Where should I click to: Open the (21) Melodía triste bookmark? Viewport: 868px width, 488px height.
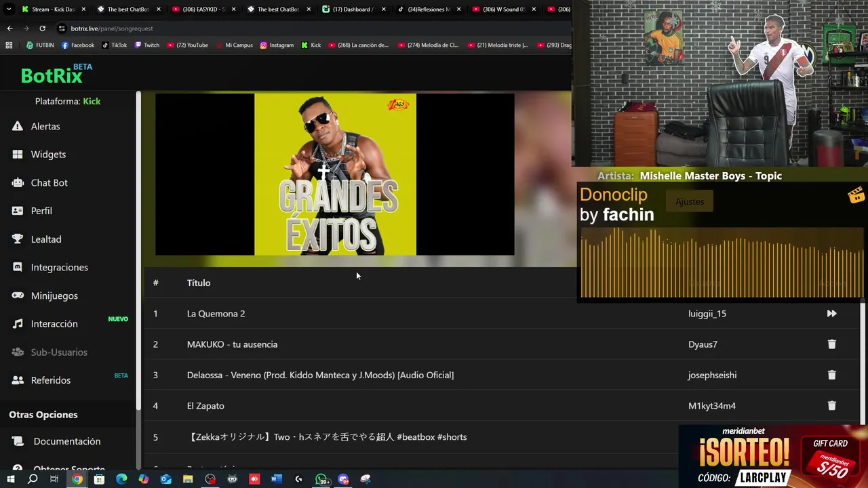click(497, 45)
